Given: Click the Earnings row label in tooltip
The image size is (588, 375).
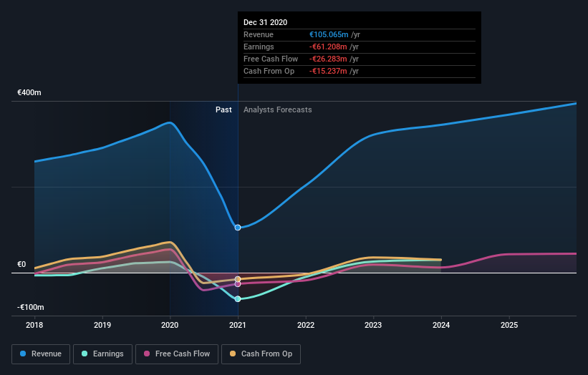Looking at the screenshot, I should (x=259, y=47).
